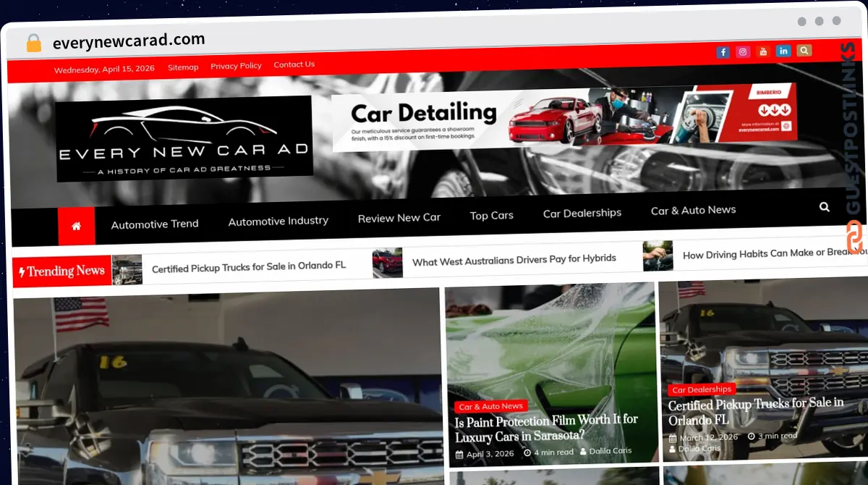This screenshot has height=485, width=868.
Task: Open the Car Dealerships menu item
Action: 582,213
